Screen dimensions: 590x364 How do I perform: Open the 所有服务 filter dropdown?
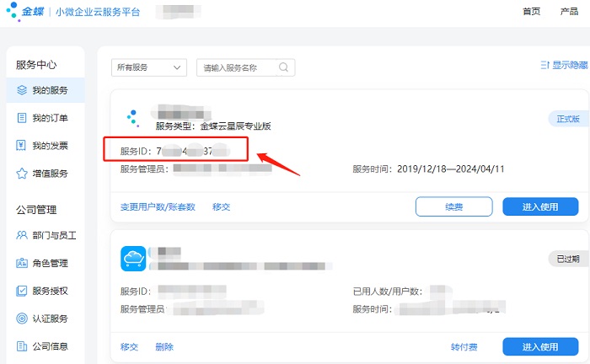click(x=148, y=67)
